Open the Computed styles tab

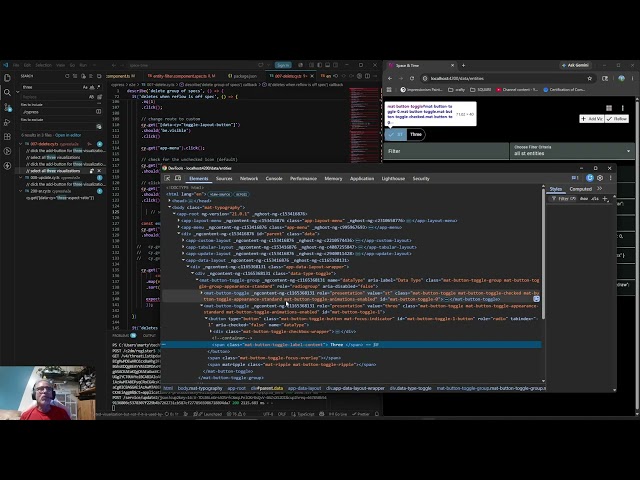[x=580, y=189]
